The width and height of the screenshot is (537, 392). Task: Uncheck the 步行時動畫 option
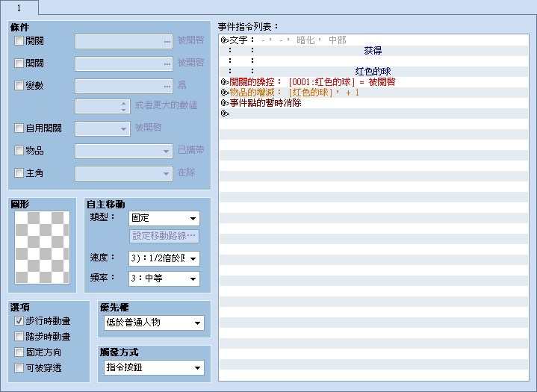click(19, 321)
